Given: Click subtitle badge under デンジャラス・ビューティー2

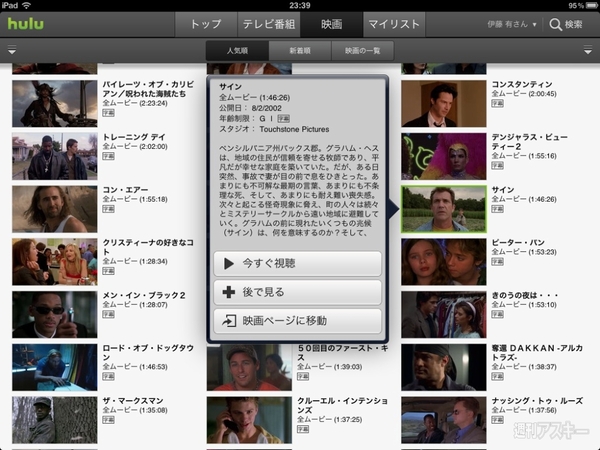Looking at the screenshot, I should (497, 166).
